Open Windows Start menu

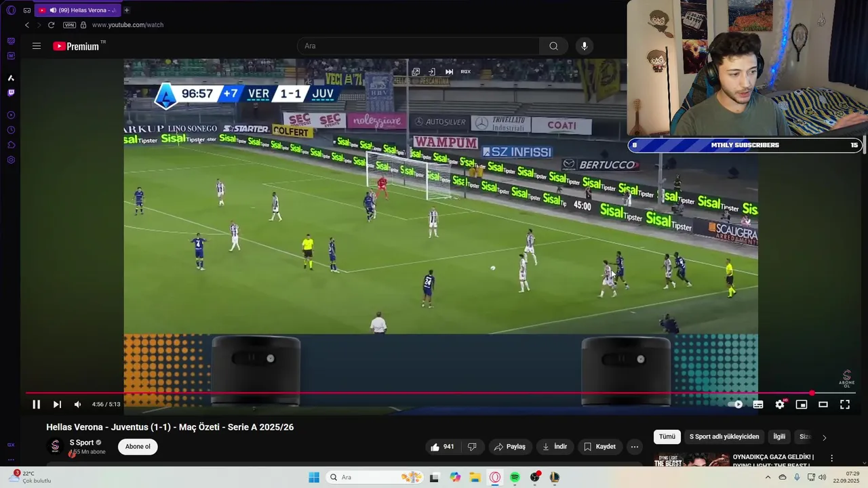click(x=314, y=477)
